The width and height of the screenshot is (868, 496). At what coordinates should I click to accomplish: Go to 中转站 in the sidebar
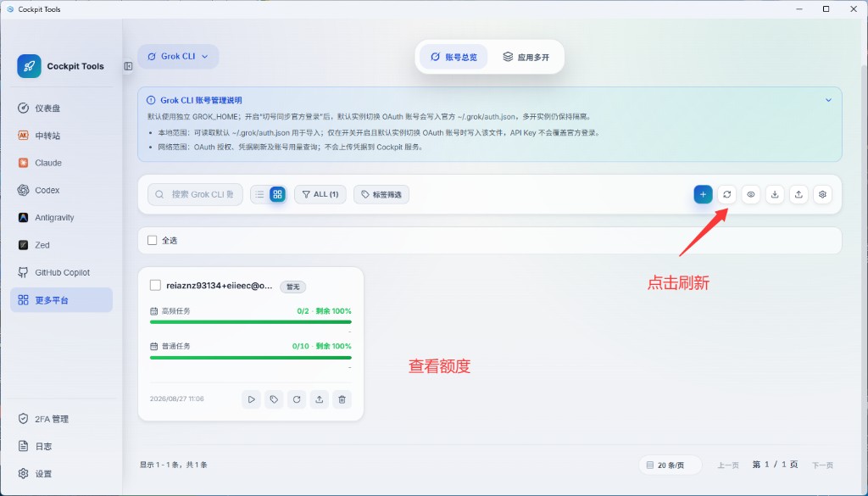(61, 136)
